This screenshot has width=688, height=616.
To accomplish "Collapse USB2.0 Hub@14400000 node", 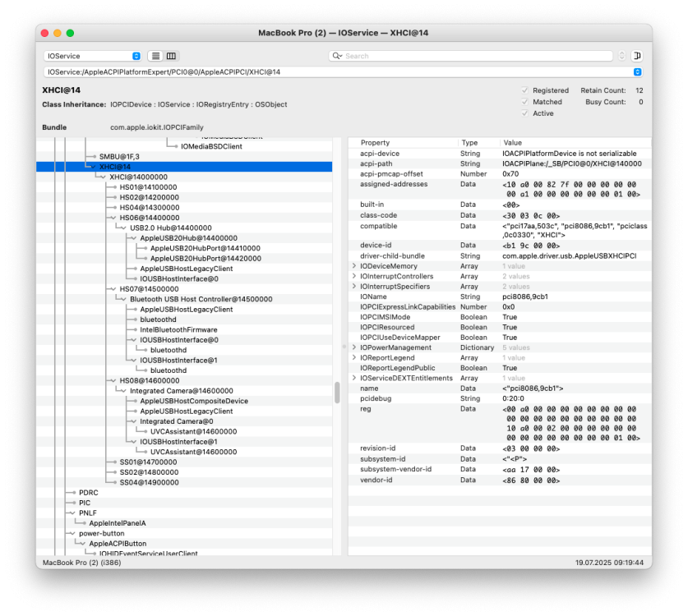I will [x=123, y=228].
